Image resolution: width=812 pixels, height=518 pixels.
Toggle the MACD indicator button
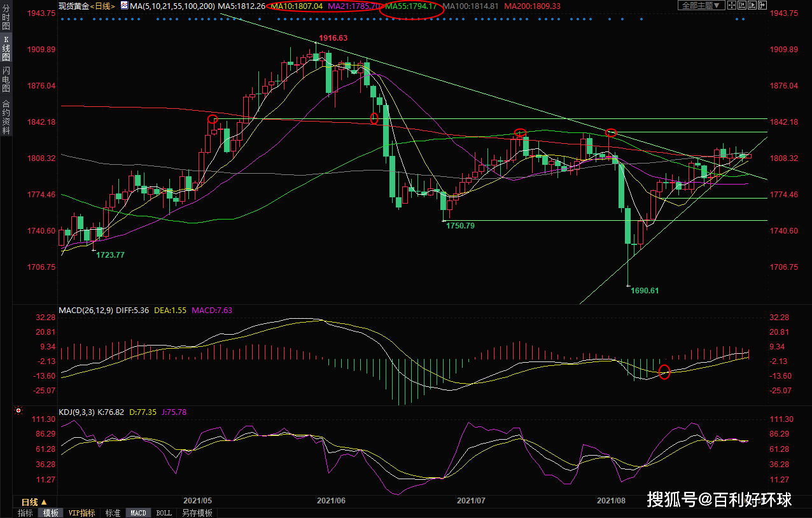pos(138,513)
